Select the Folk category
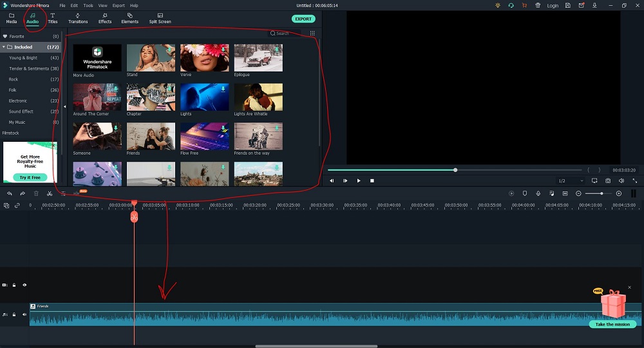The image size is (644, 348). [30, 90]
